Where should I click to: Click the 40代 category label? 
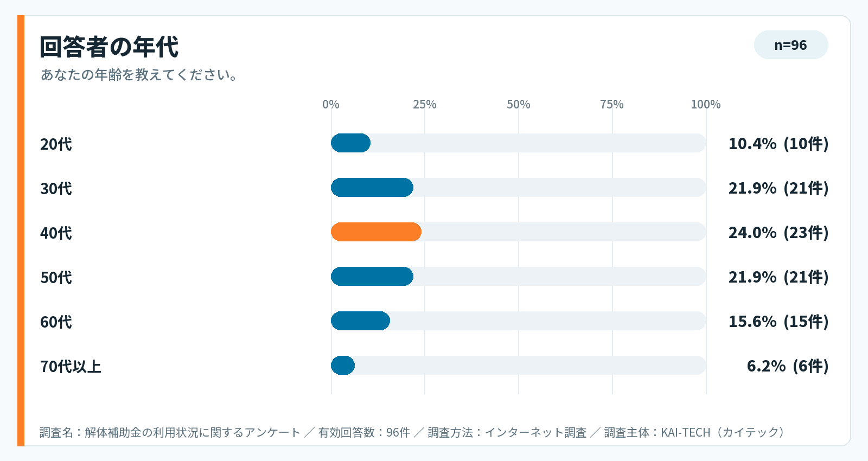pos(56,233)
